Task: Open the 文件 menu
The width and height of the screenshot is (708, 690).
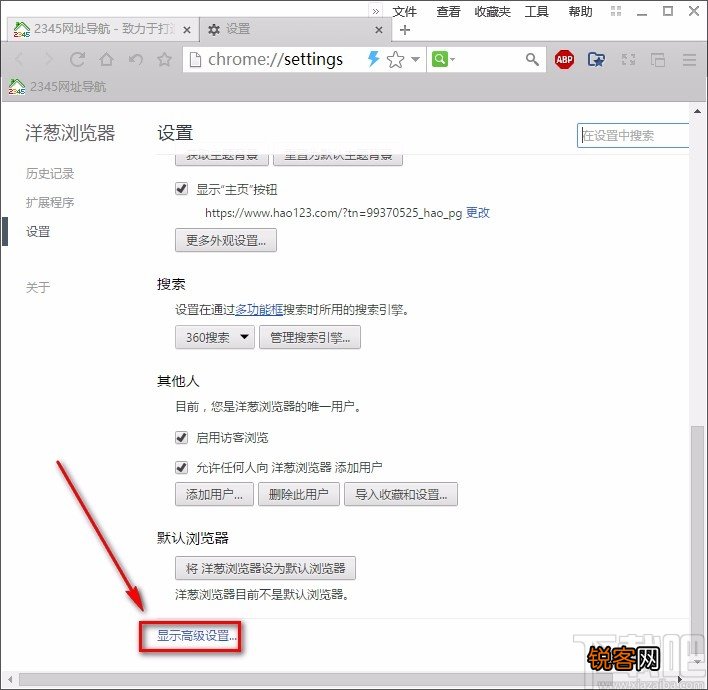Action: pyautogui.click(x=405, y=11)
